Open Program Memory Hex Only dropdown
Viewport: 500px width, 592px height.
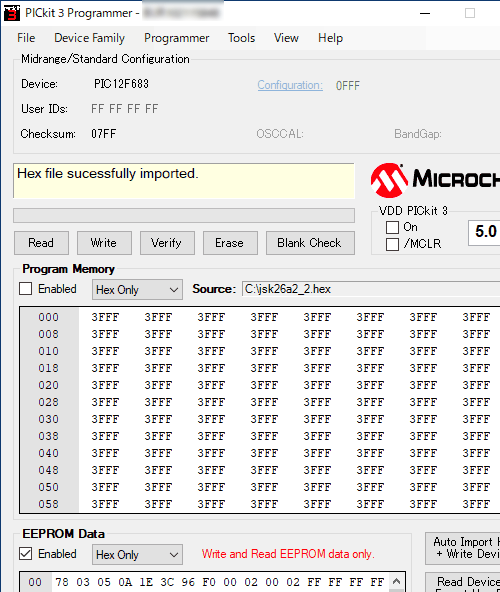point(137,290)
